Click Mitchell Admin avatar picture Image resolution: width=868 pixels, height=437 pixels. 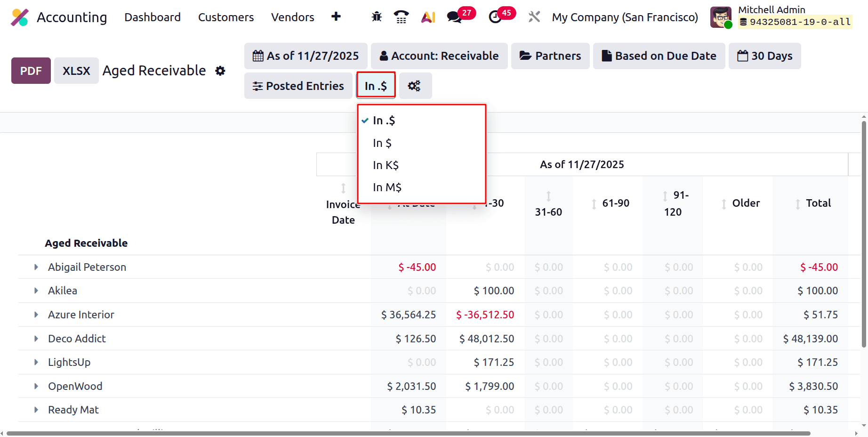(x=721, y=17)
